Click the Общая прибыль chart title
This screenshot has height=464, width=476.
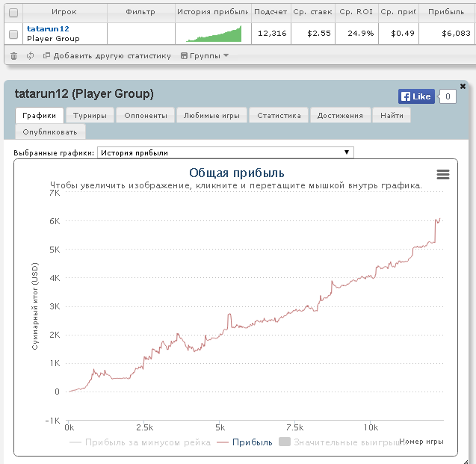click(x=236, y=173)
